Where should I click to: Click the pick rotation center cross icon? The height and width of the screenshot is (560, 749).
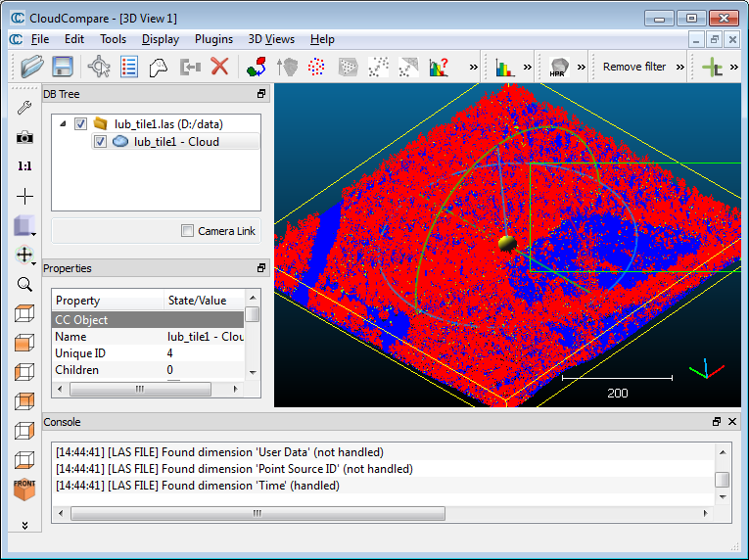(x=24, y=197)
